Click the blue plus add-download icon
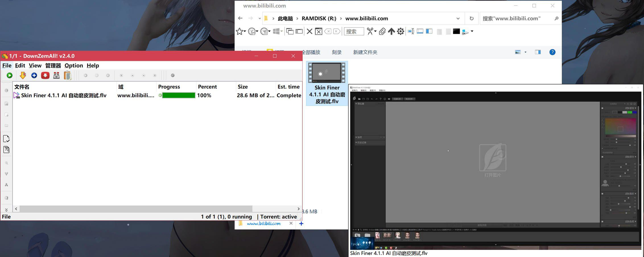Screen dimensions: 644x257 34,75
